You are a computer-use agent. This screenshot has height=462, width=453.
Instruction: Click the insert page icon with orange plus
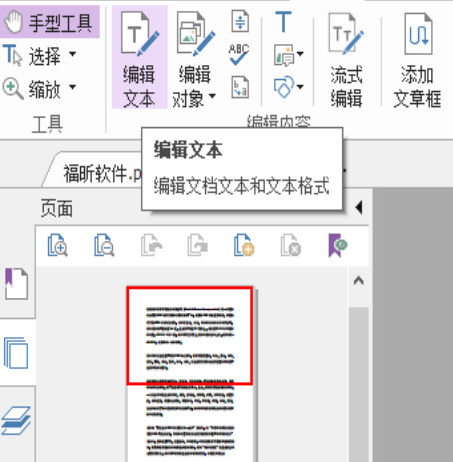point(244,245)
